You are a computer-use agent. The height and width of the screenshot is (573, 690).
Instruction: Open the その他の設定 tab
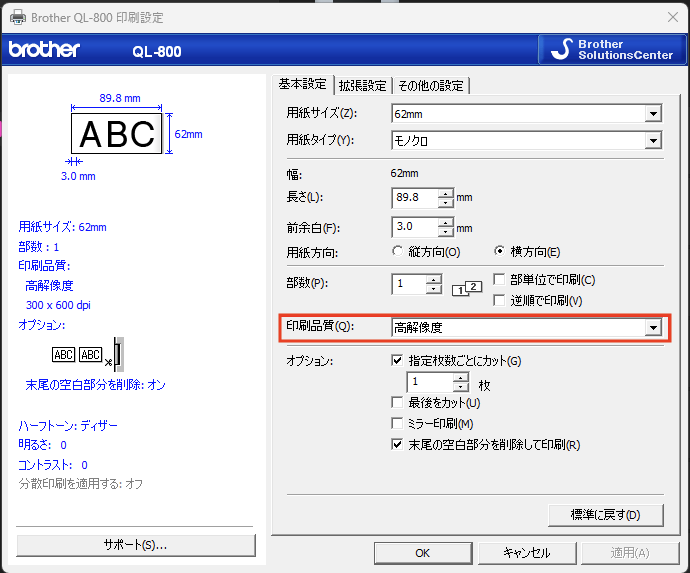[432, 85]
